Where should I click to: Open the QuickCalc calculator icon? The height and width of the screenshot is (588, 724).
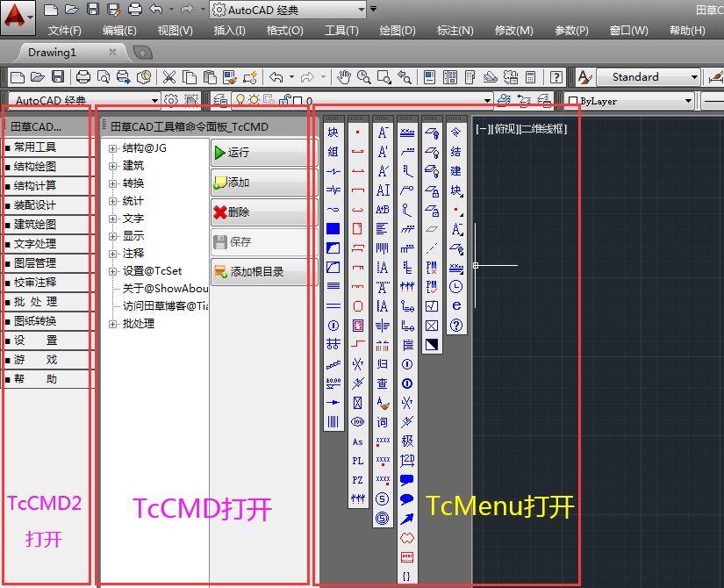531,77
